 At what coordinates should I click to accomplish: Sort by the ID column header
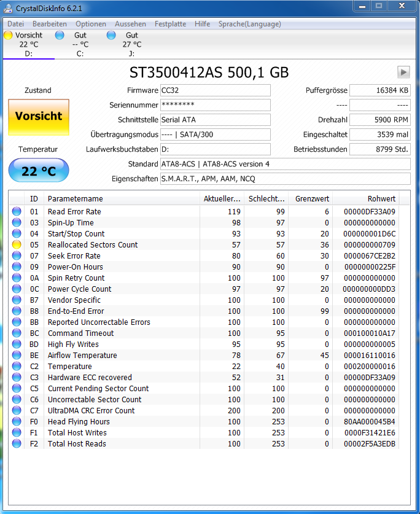tap(34, 198)
